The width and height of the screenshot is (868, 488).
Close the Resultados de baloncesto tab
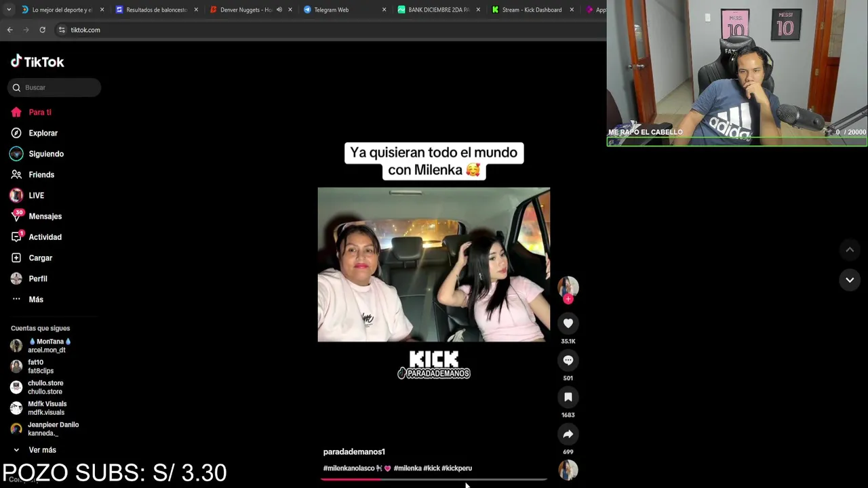[196, 9]
